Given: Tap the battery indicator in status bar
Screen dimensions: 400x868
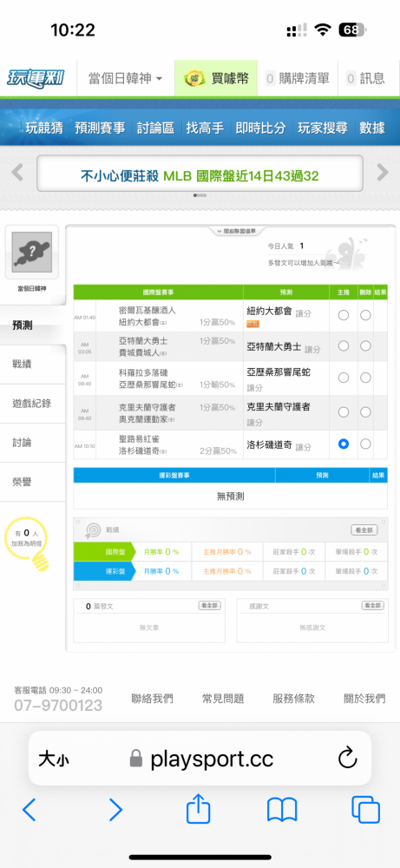Looking at the screenshot, I should [352, 30].
